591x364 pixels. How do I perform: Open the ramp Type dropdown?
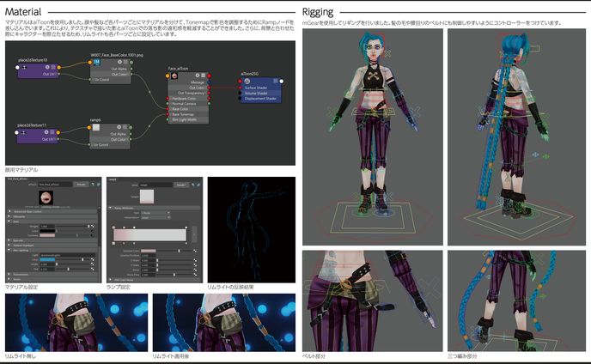point(155,213)
